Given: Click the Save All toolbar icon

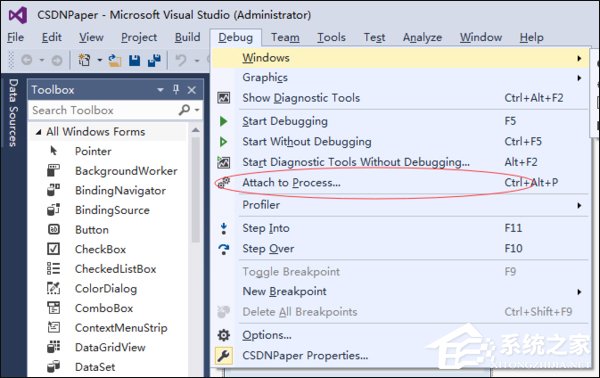Looking at the screenshot, I should (154, 60).
